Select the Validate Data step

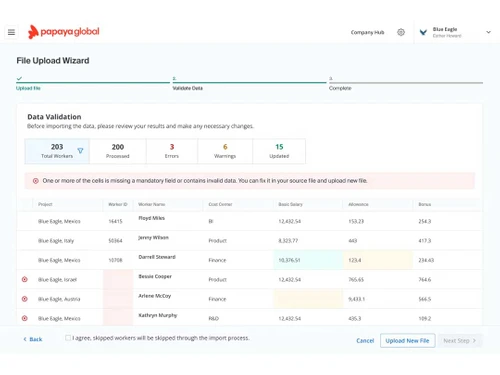pyautogui.click(x=188, y=88)
